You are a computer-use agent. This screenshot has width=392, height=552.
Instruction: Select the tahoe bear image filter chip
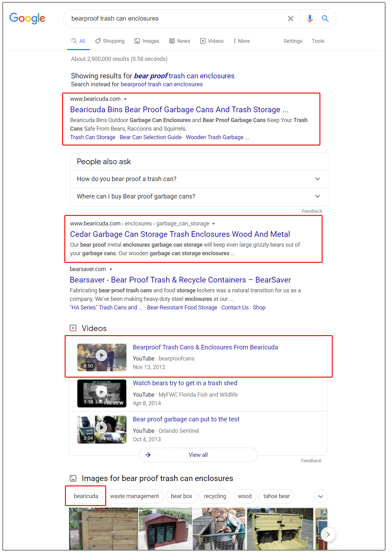(x=276, y=496)
